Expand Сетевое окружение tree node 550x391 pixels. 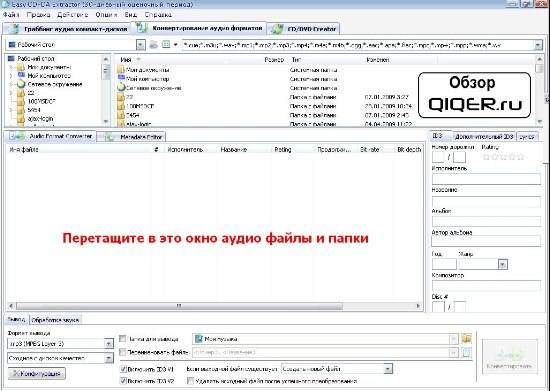11,84
